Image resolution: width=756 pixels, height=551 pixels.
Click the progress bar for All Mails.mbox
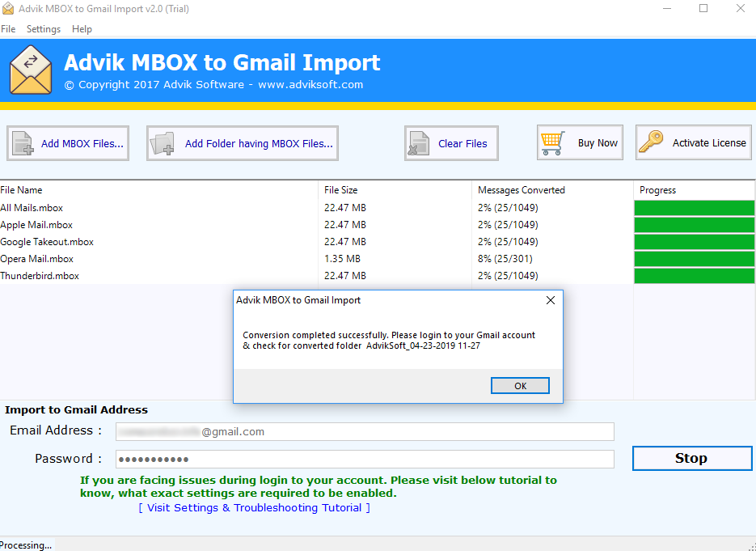[x=695, y=208]
